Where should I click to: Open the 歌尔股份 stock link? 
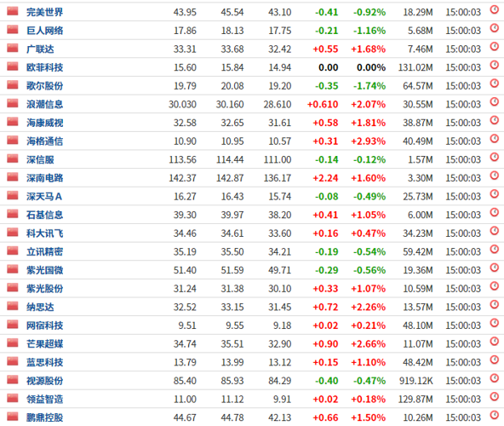(x=44, y=86)
